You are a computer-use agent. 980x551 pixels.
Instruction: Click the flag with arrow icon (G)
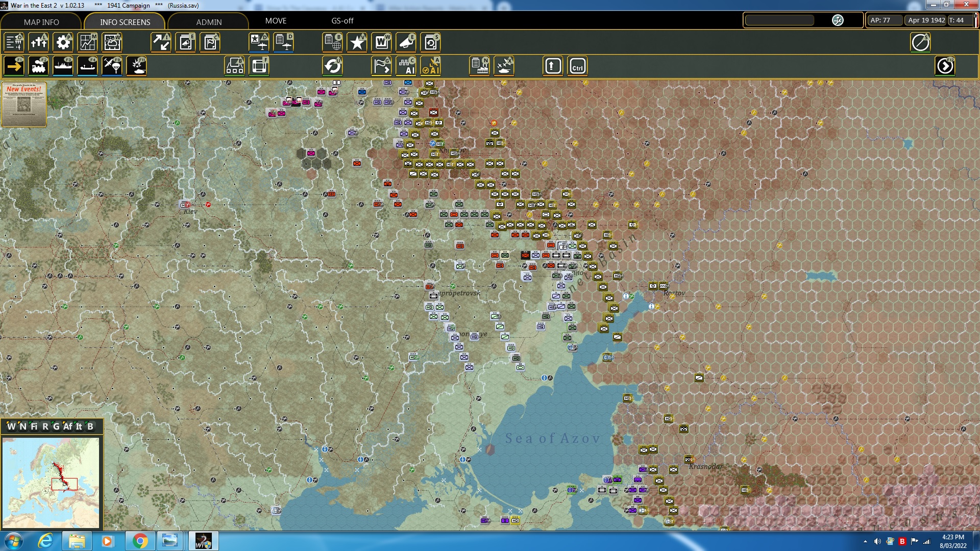point(382,66)
